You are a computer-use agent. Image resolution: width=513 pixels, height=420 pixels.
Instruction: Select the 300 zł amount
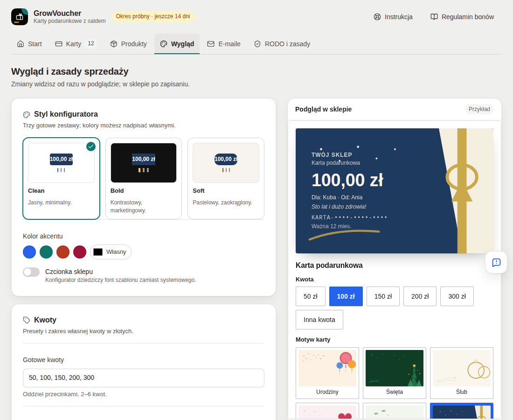coord(457,296)
